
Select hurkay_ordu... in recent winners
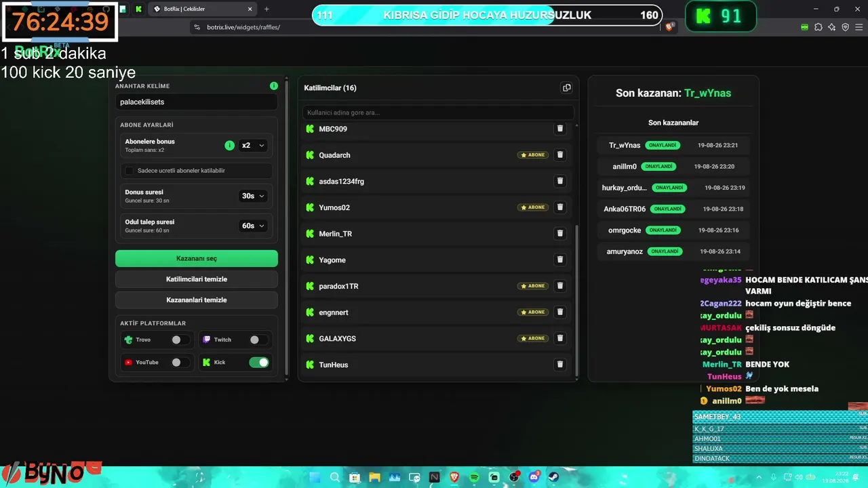[673, 188]
